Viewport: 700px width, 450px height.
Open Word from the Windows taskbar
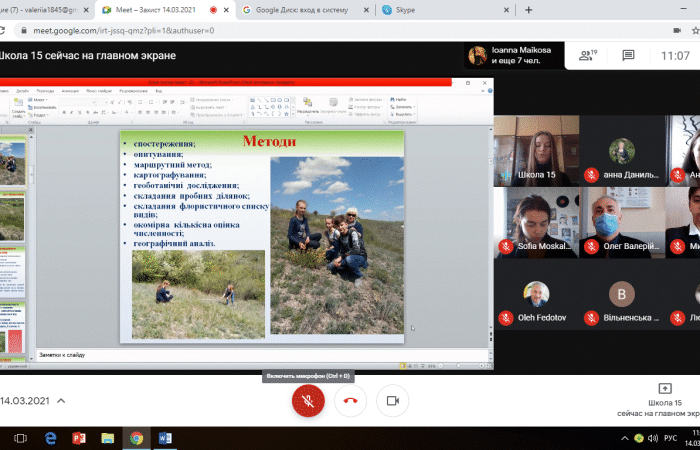click(165, 438)
